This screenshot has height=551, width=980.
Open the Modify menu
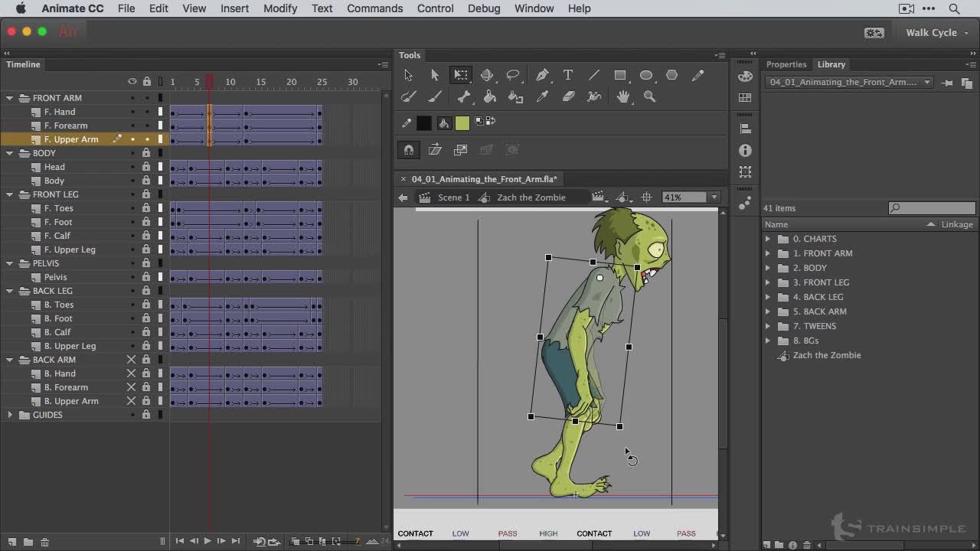(280, 8)
